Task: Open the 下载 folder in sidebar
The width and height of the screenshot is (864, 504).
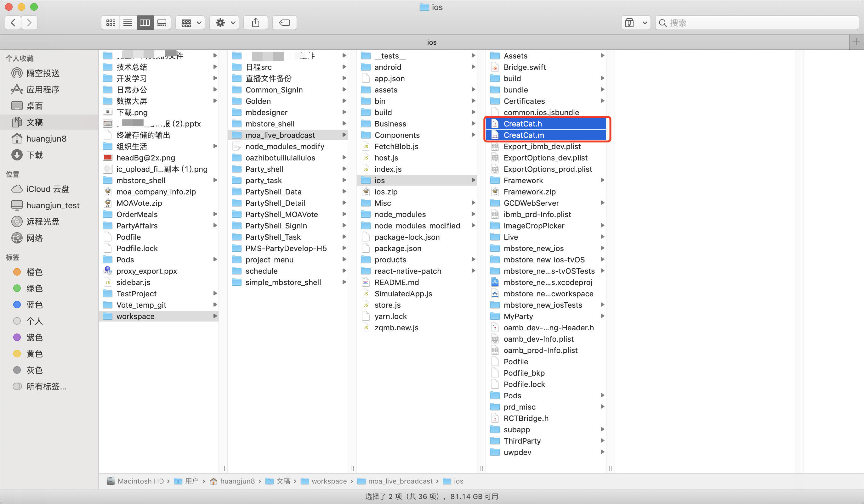Action: [x=34, y=155]
